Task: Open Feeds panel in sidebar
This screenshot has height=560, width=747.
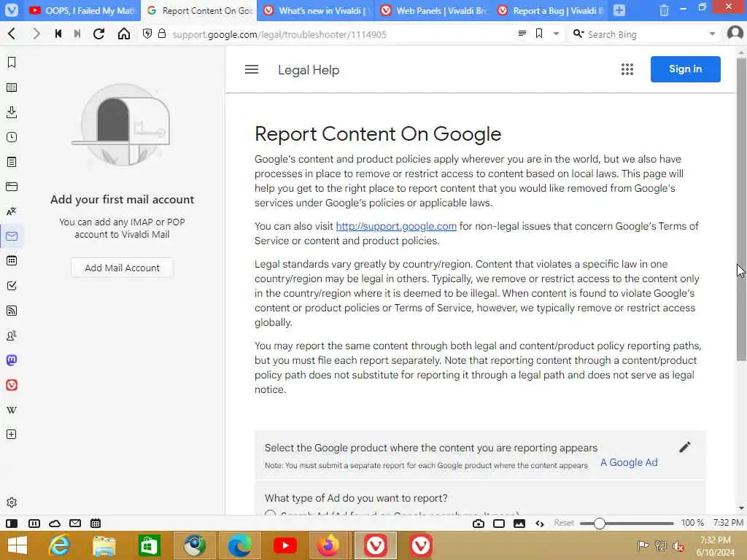Action: [12, 311]
